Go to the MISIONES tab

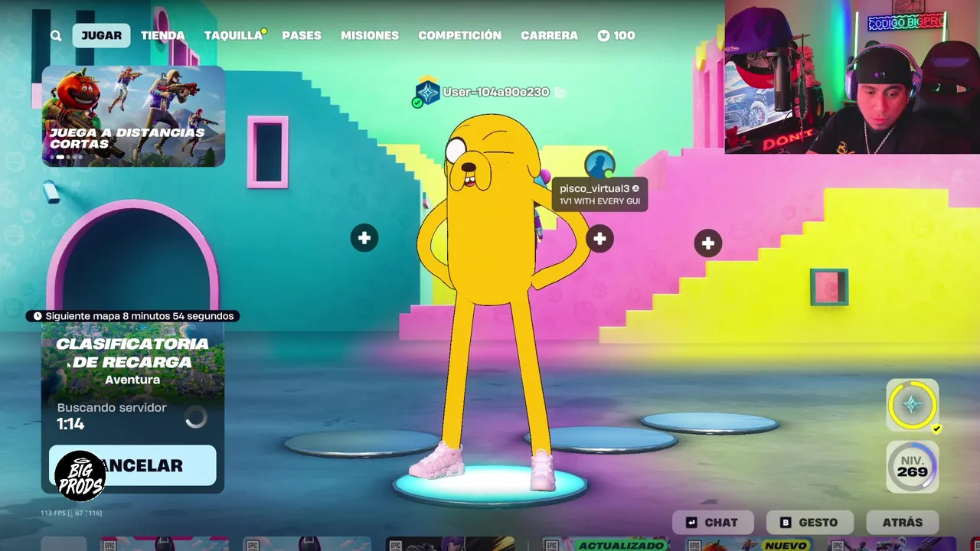tap(370, 35)
